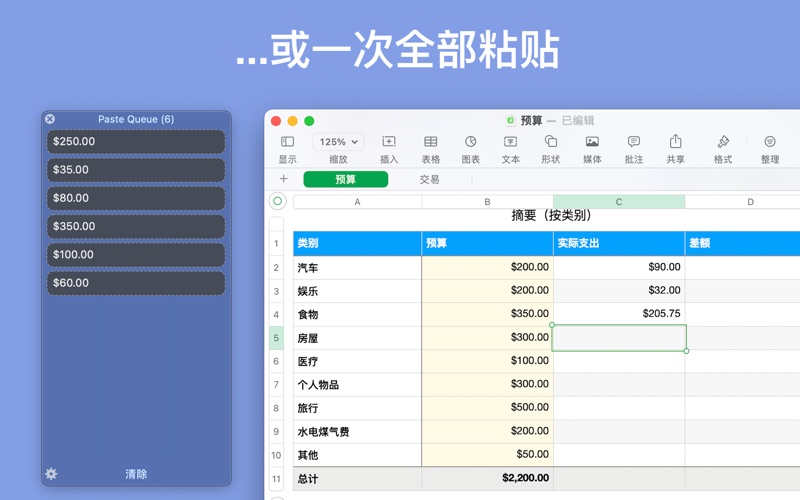Viewport: 800px width, 500px height.
Task: Click the Insert (插入) toolbar icon
Action: click(x=389, y=143)
